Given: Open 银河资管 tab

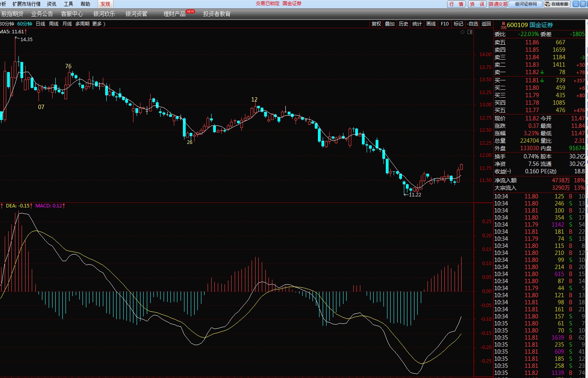Looking at the screenshot, I should (x=136, y=14).
